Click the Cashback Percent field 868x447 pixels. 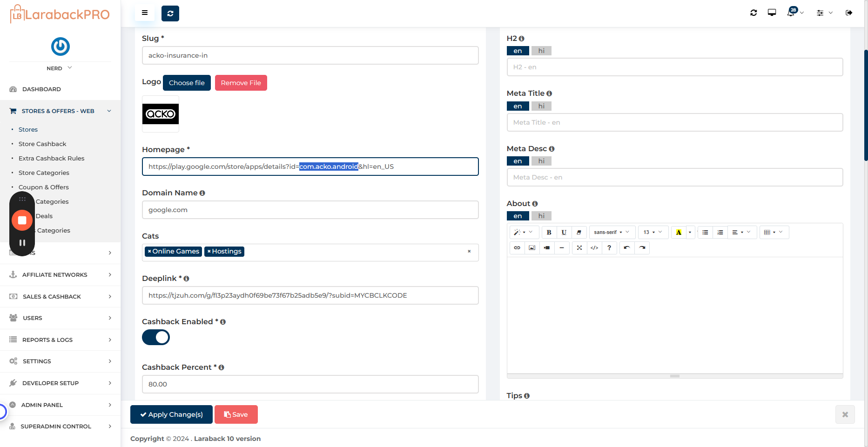click(x=310, y=384)
